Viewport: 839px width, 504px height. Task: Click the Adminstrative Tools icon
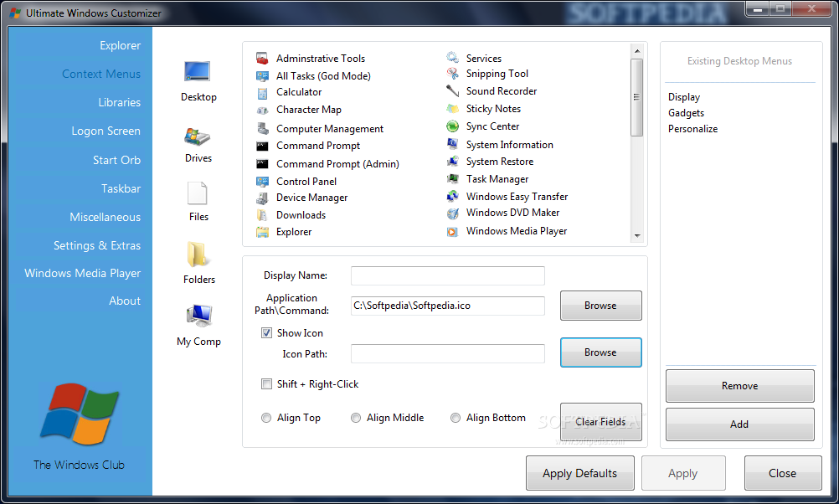[262, 58]
